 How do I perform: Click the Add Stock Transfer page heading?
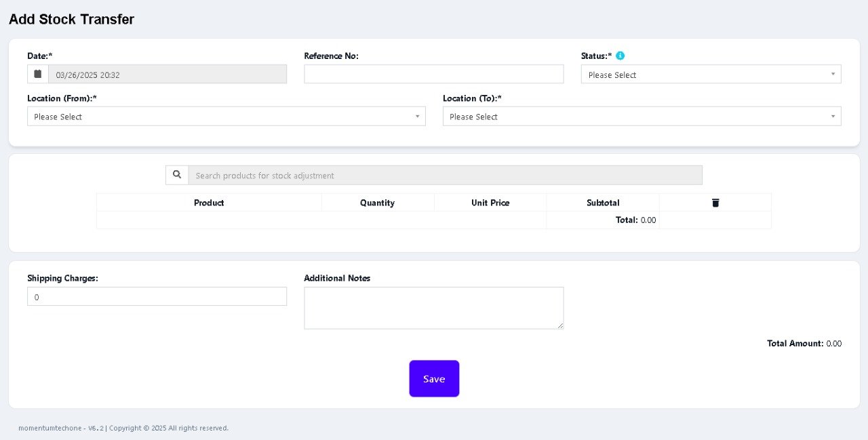pyautogui.click(x=71, y=20)
